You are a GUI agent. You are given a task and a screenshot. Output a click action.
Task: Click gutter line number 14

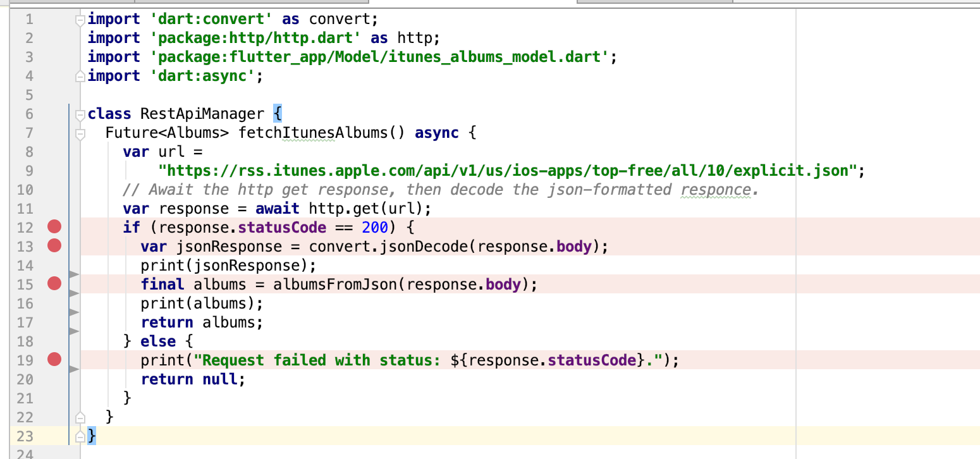point(25,266)
